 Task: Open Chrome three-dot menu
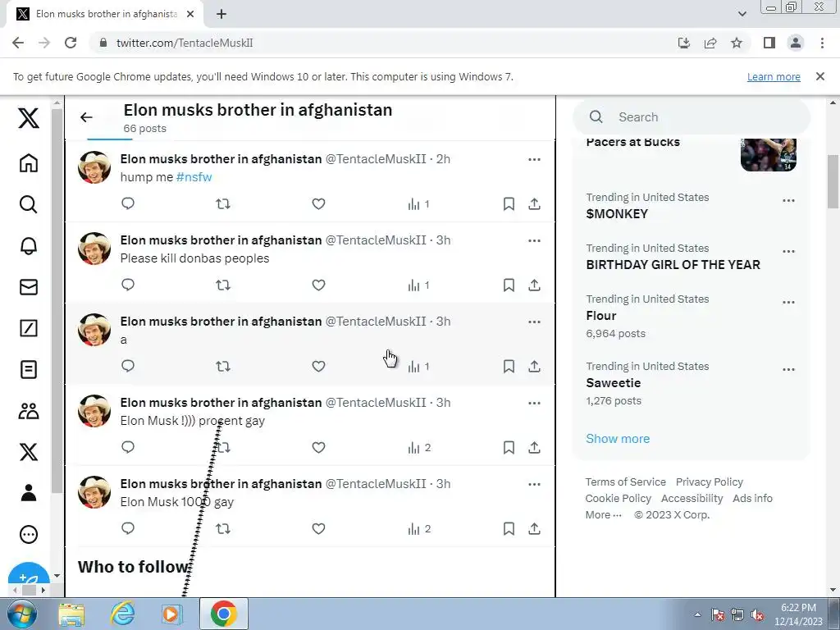click(x=822, y=43)
